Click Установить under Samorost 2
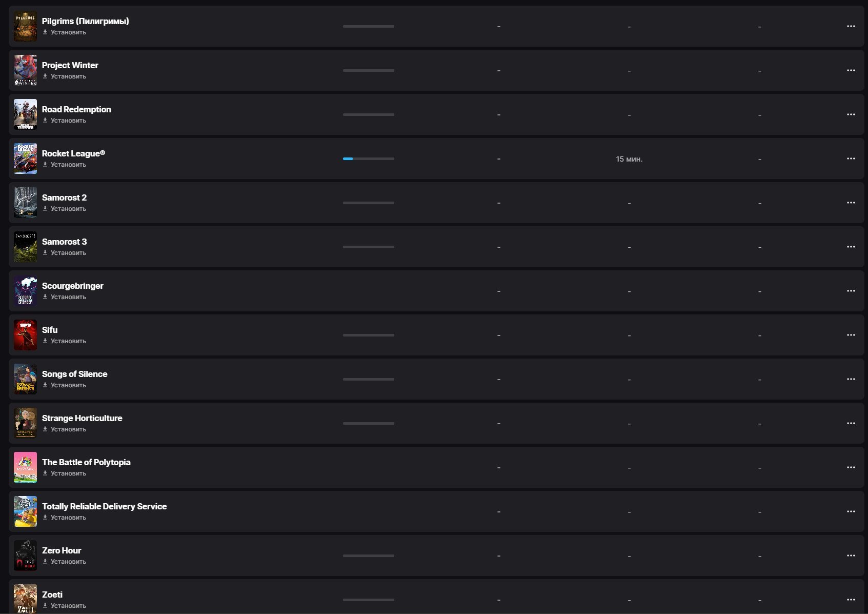Viewport: 868px width, 614px height. [x=68, y=209]
